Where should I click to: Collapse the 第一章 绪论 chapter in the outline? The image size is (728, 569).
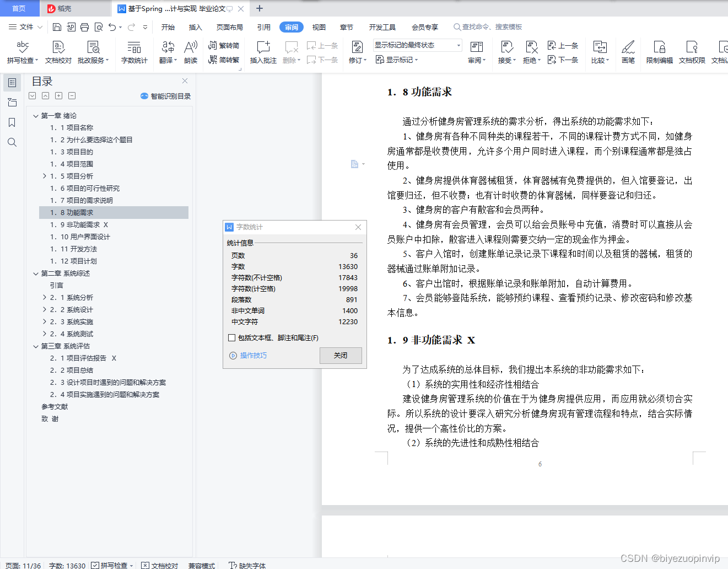click(x=35, y=115)
